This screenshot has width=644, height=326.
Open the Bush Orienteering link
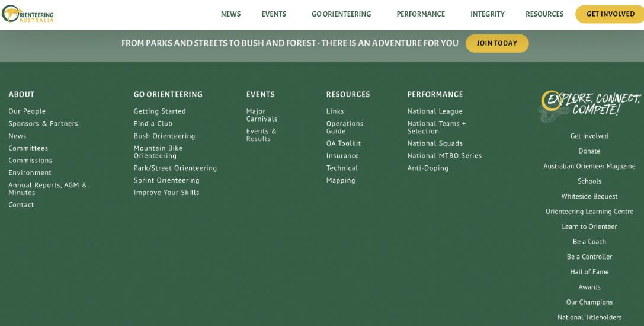pos(164,136)
